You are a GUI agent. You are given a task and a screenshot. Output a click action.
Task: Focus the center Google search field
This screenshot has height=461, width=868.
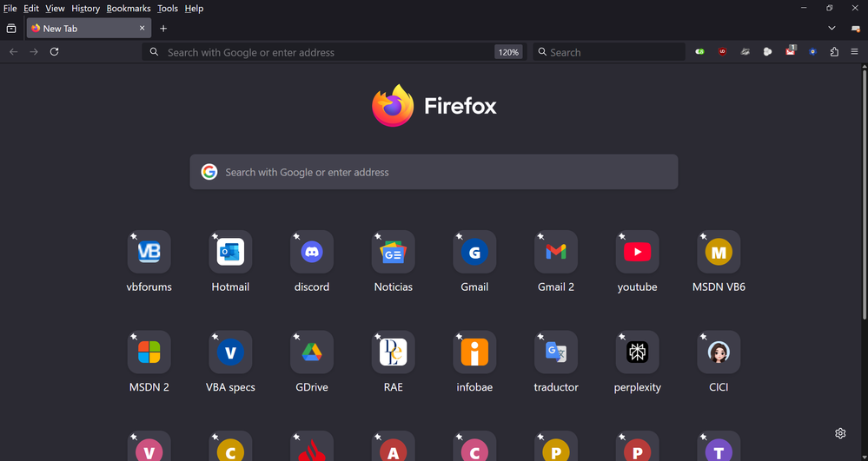click(434, 172)
